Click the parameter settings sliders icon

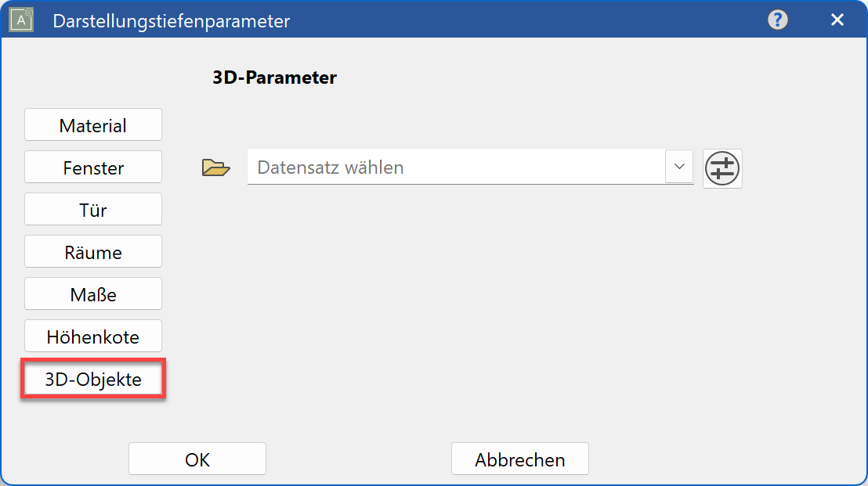pos(722,168)
